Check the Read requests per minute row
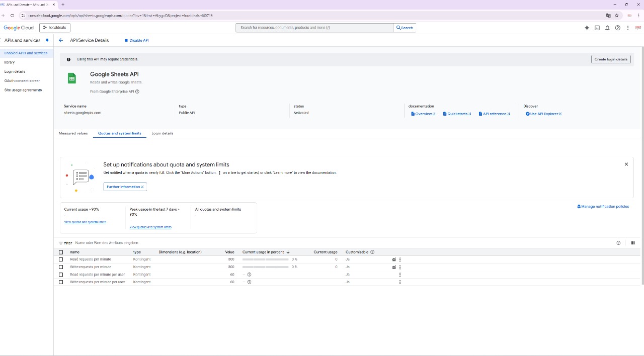Image resolution: width=644 pixels, height=356 pixels. click(x=61, y=259)
